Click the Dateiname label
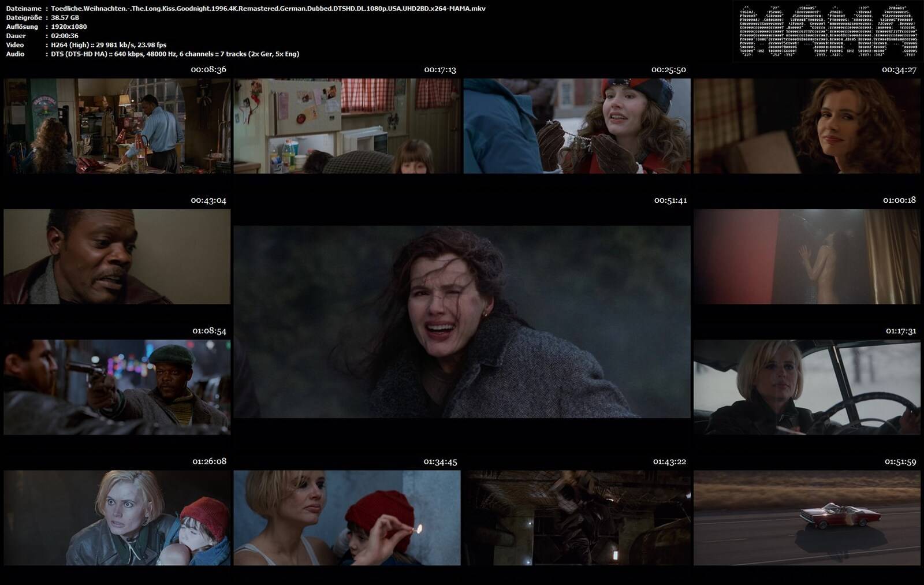The width and height of the screenshot is (924, 585). coord(24,9)
